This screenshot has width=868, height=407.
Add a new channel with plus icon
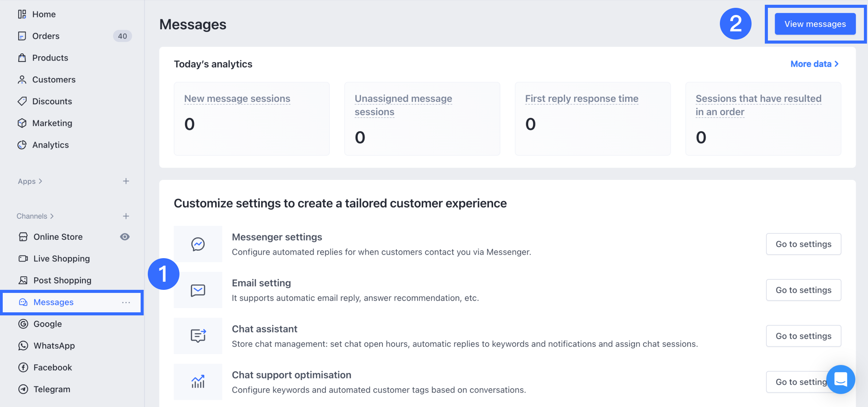(x=126, y=216)
